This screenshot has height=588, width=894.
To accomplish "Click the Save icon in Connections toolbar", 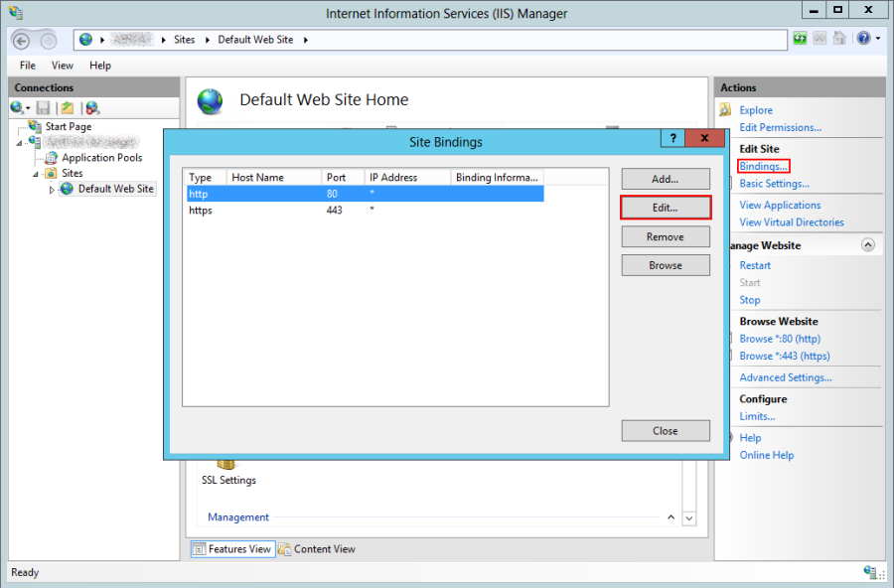I will (x=43, y=107).
